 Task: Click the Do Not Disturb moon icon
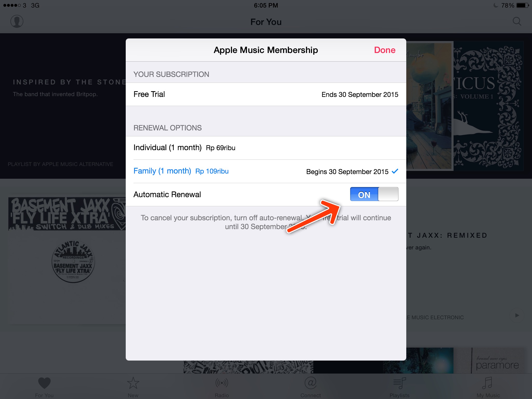[496, 5]
